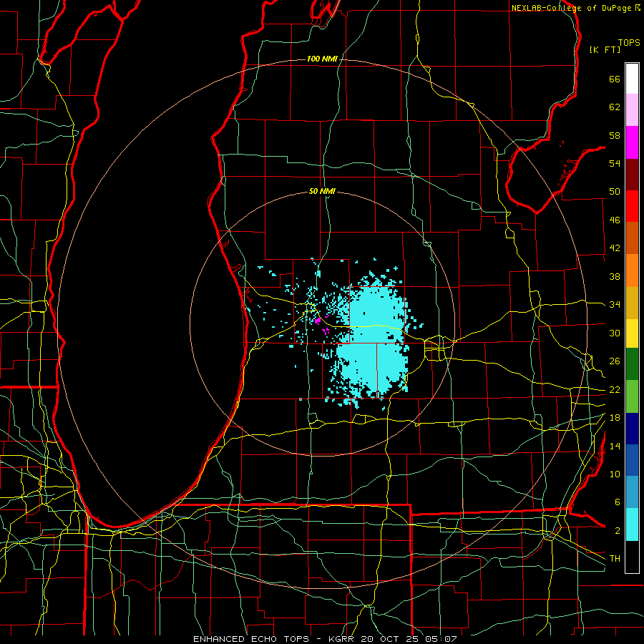
Task: Select the "2" scale label
Action: pos(617,530)
